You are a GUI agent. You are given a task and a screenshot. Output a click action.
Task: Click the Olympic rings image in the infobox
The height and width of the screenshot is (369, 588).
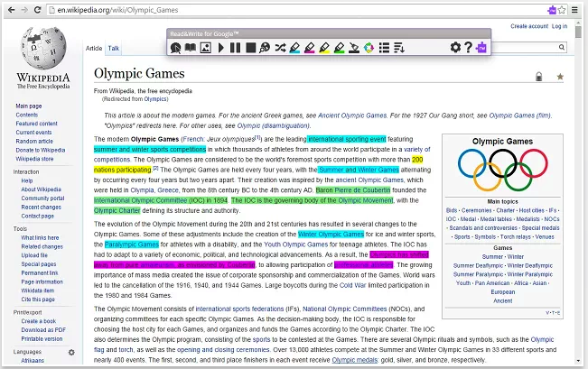502,171
